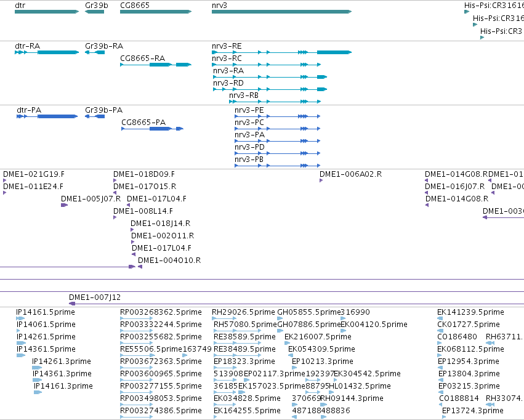Select the Gr39b-PA protein label
Image resolution: width=524 pixels, height=420 pixels.
point(104,110)
